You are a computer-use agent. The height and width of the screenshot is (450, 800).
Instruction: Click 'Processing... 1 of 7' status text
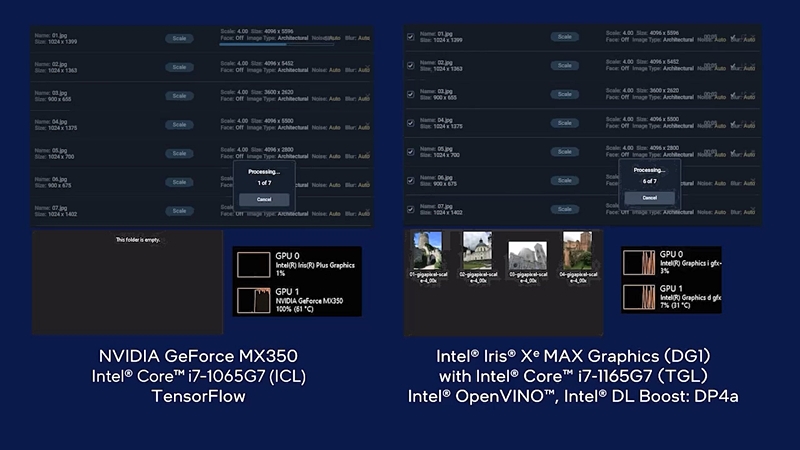point(264,177)
